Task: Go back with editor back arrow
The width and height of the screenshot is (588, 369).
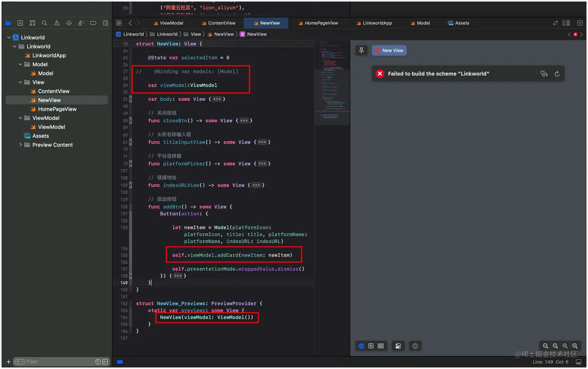Action: click(x=130, y=23)
